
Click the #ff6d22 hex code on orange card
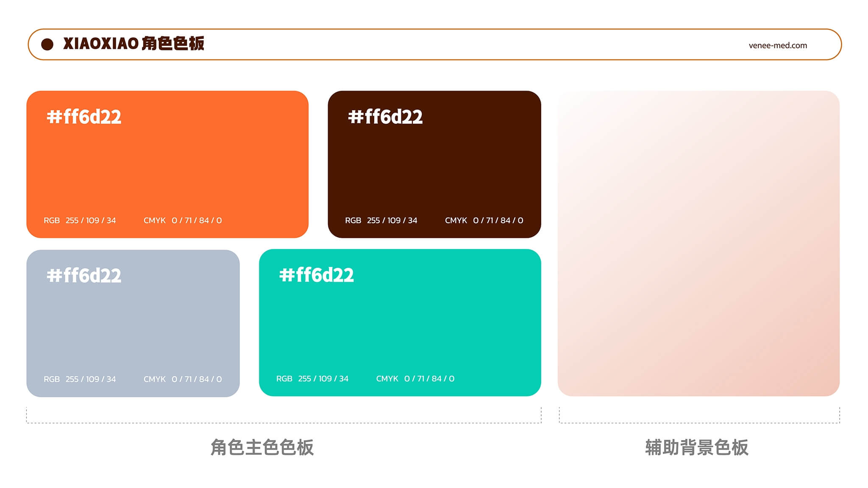(x=84, y=117)
